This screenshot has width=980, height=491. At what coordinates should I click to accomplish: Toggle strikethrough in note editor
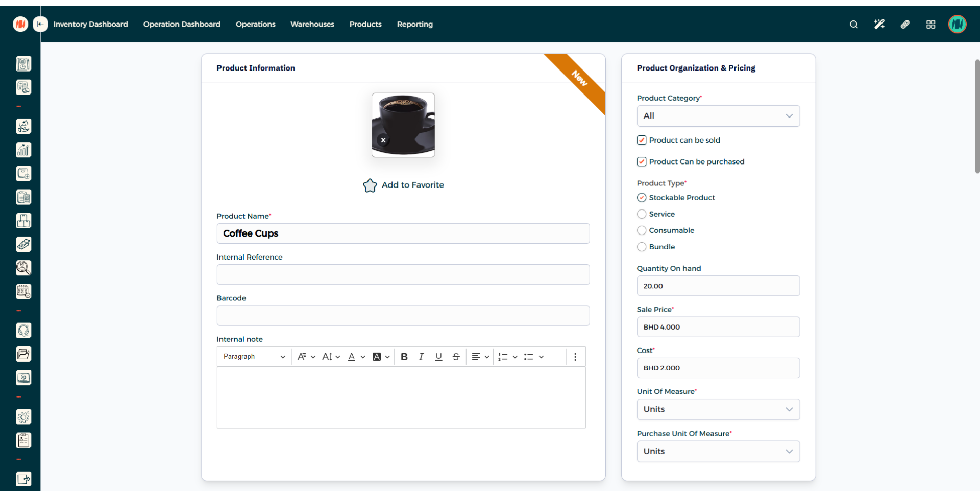(456, 357)
